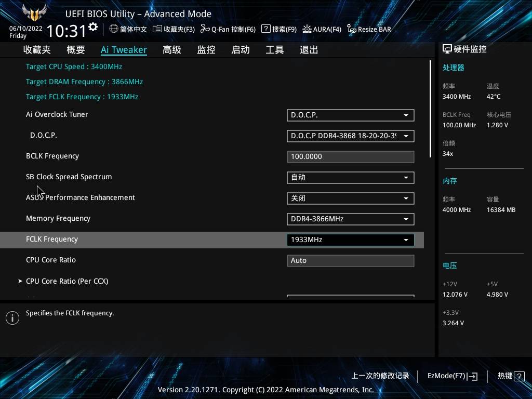Click the hotkeys question mark box
This screenshot has width=532, height=399.
pyautogui.click(x=519, y=376)
